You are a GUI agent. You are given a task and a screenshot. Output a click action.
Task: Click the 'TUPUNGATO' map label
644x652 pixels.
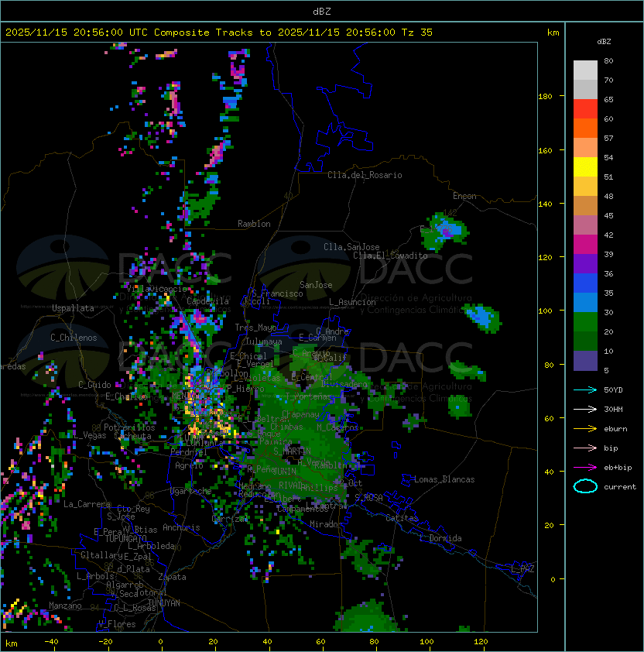pyautogui.click(x=125, y=538)
